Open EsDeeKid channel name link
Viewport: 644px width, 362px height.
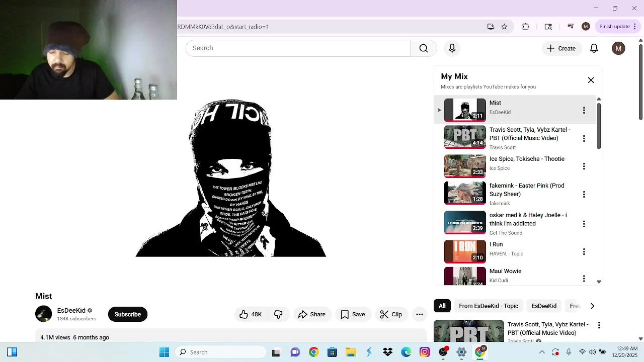pos(71,311)
